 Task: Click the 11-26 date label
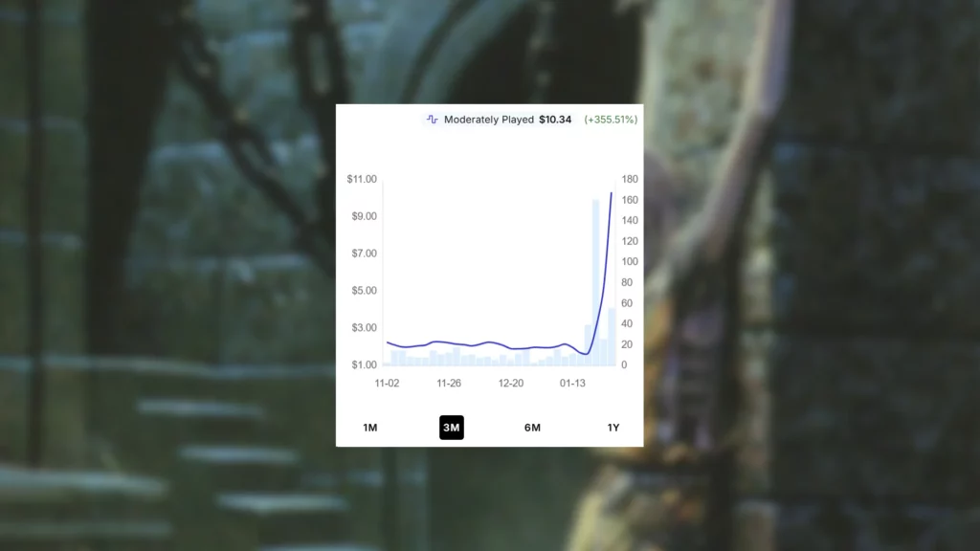tap(449, 383)
